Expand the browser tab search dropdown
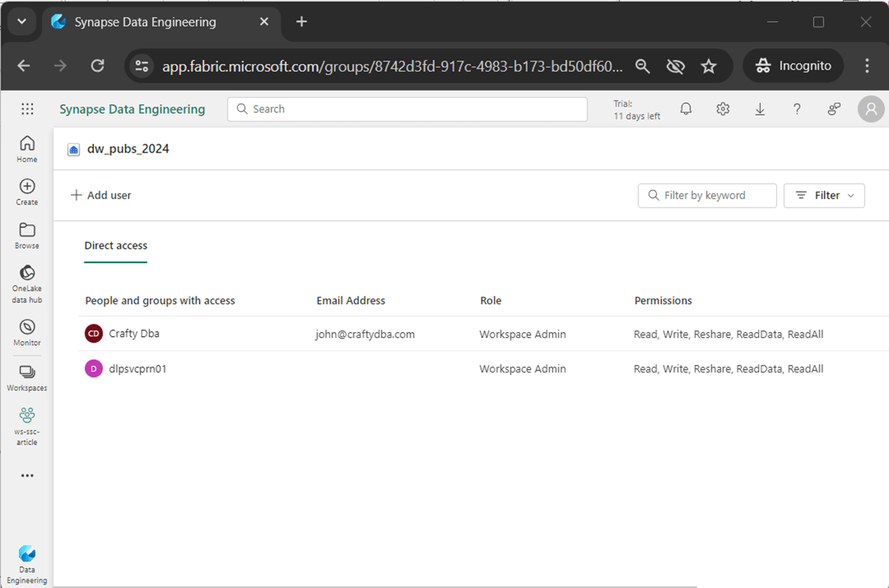Viewport: 889px width, 588px height. coord(22,22)
